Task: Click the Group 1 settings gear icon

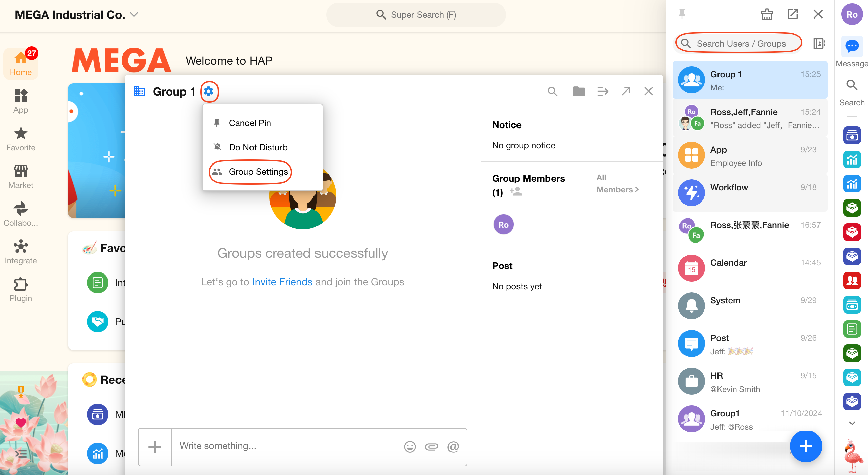Action: [x=209, y=91]
